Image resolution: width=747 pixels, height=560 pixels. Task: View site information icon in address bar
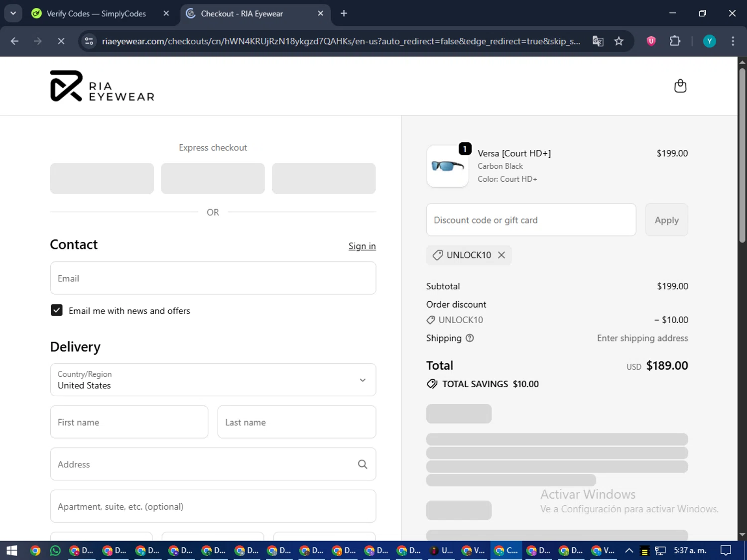(89, 41)
